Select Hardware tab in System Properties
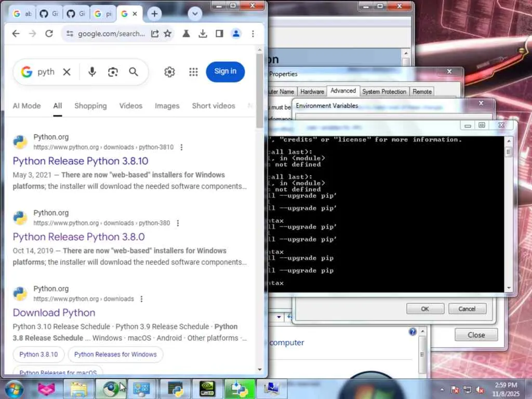The height and width of the screenshot is (399, 532). (312, 91)
